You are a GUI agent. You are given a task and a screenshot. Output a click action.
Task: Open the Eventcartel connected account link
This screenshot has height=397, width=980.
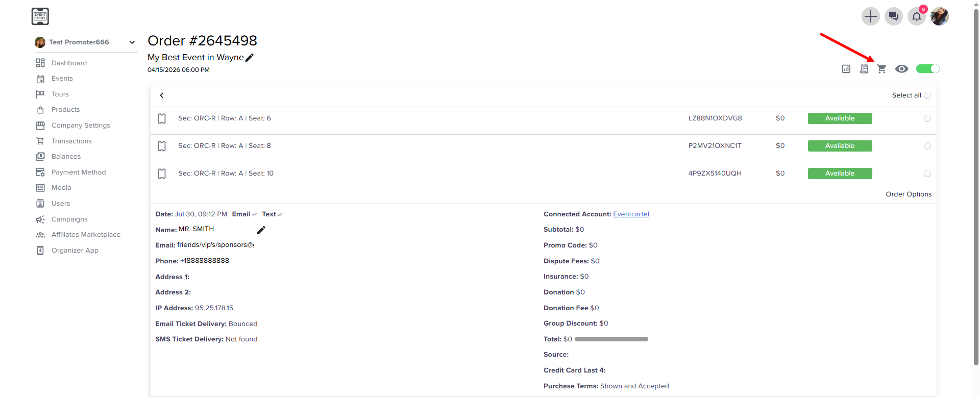point(631,214)
